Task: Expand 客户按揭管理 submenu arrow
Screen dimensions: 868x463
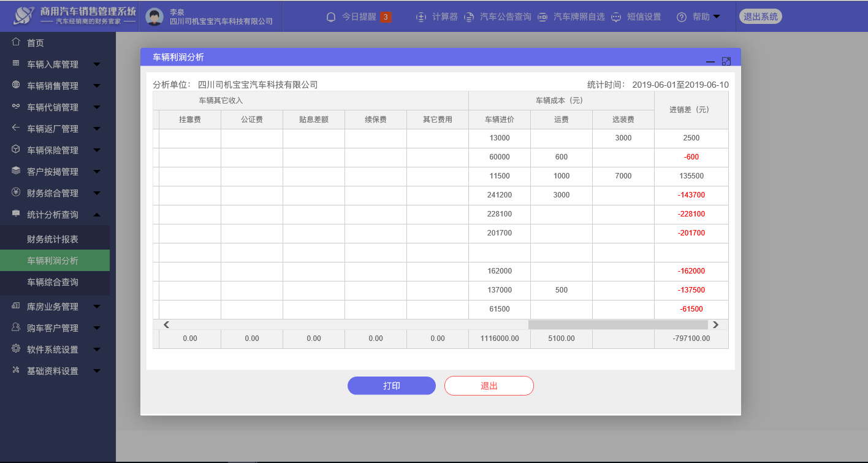Action: 97,172
